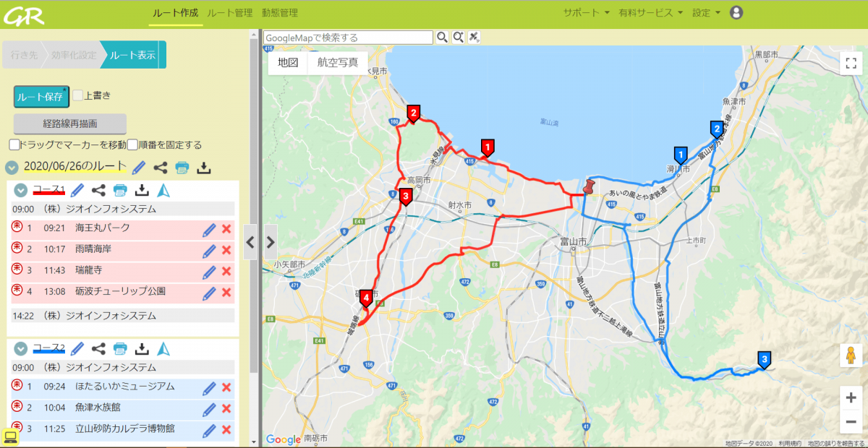Check the 順番を固定する option
The height and width of the screenshot is (448, 868).
pyautogui.click(x=132, y=145)
